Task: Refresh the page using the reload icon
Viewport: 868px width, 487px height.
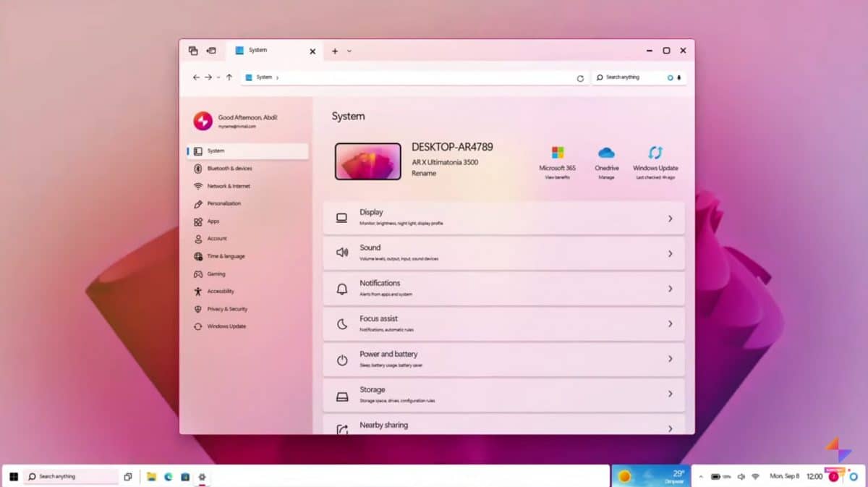Action: (580, 77)
